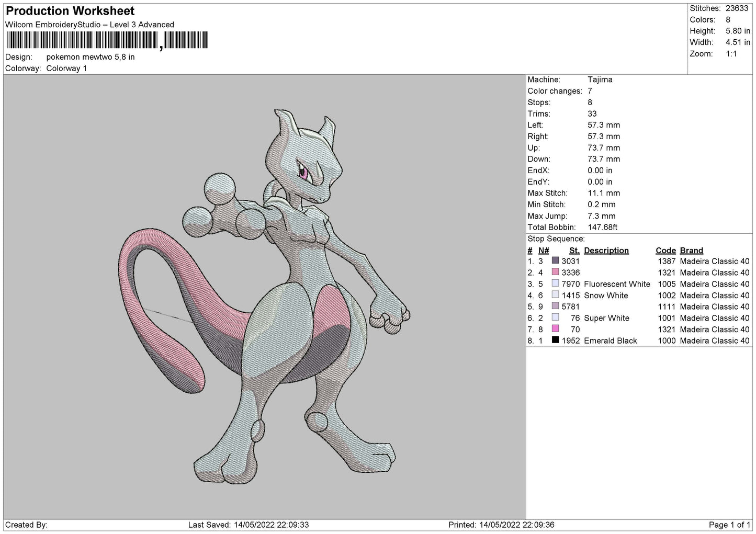Click the Mewtwo embroidery design preview
Screen dimensions: 756x534
[x=264, y=296]
